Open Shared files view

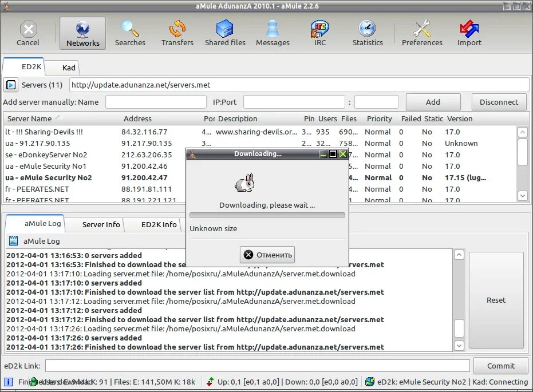[x=225, y=33]
